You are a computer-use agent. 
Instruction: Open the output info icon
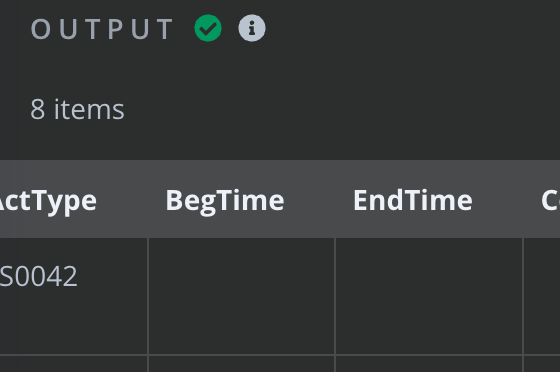252,28
